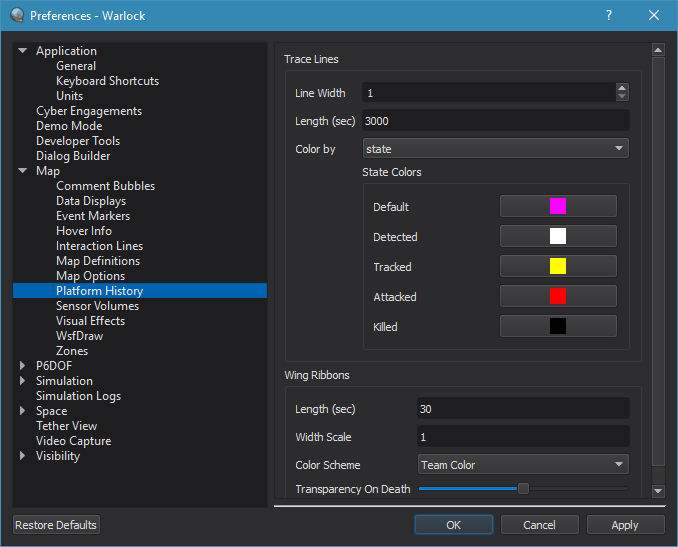Click the vertical scrollbar thumb
Image resolution: width=678 pixels, height=547 pixels.
658,262
